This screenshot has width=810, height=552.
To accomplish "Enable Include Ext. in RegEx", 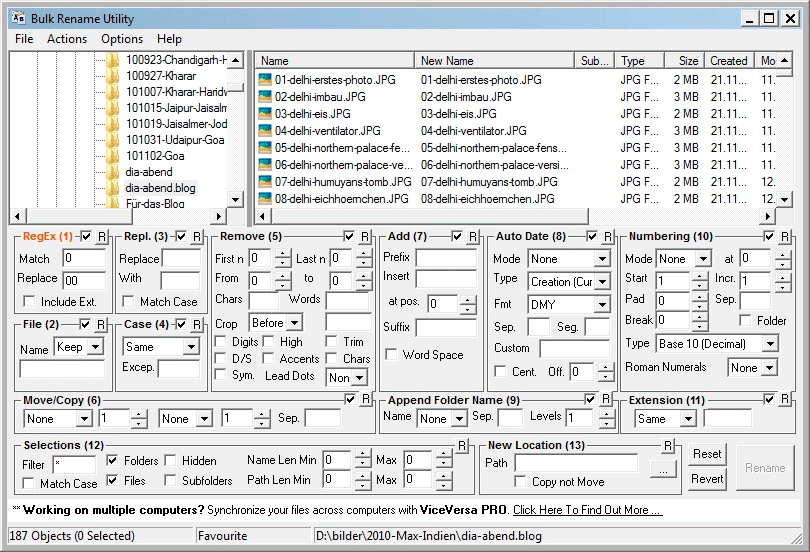I will point(29,301).
